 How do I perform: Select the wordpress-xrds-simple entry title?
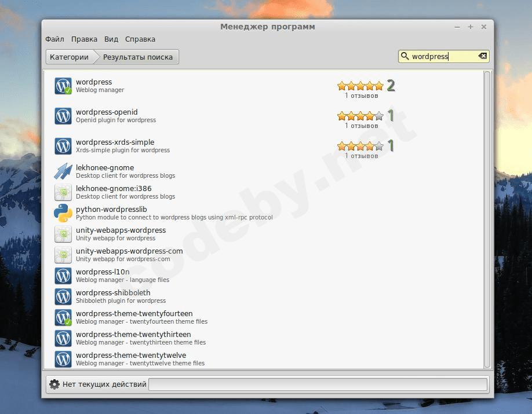point(115,142)
